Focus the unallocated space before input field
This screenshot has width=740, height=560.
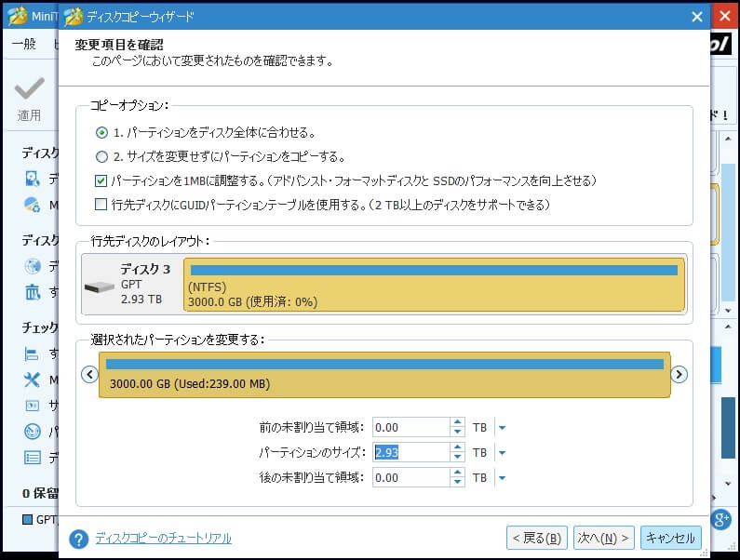point(410,427)
